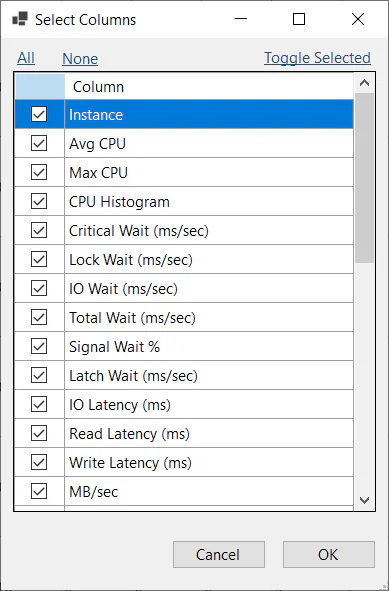
Task: Minimize the Select Columns window
Action: point(240,19)
